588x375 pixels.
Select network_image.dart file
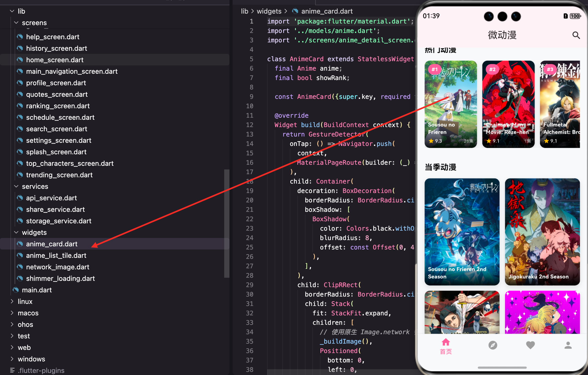57,267
